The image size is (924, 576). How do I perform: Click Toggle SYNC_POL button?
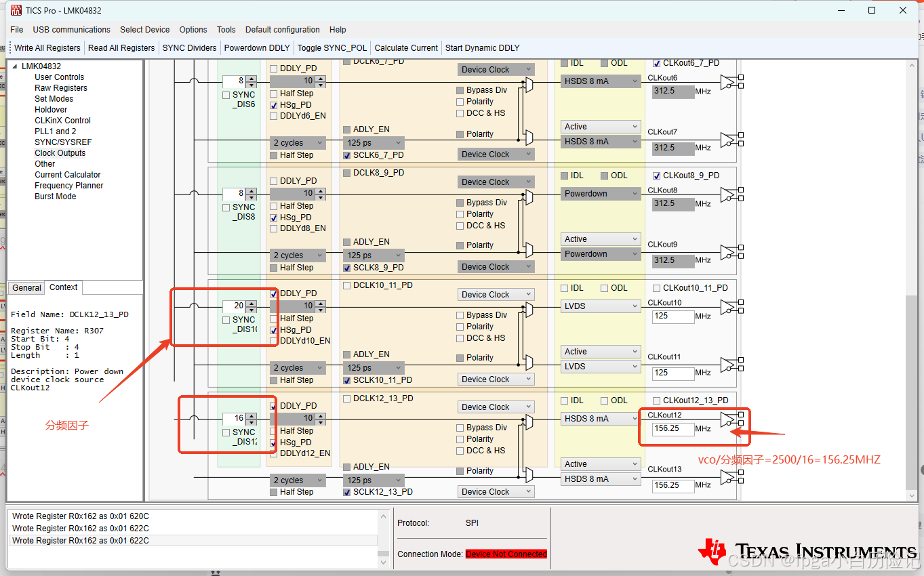pyautogui.click(x=332, y=48)
